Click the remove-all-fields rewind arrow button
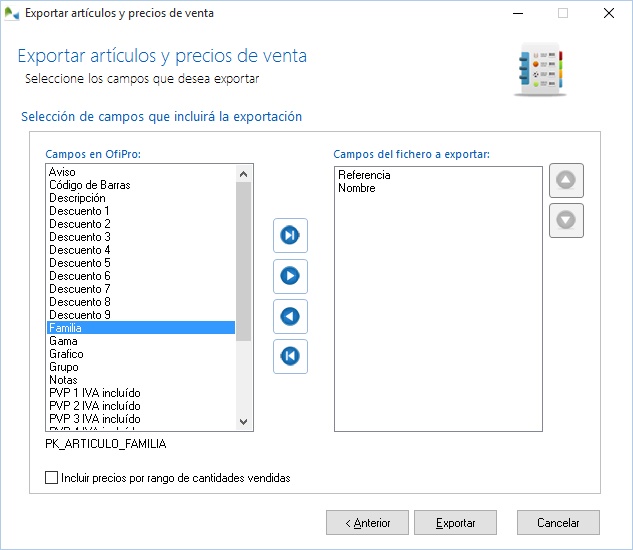The image size is (633, 550). tap(290, 356)
